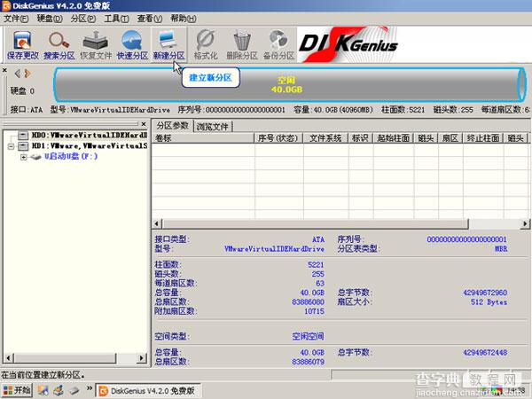The image size is (532, 399).
Task: Click the 新建分区 new partition icon
Action: click(168, 45)
